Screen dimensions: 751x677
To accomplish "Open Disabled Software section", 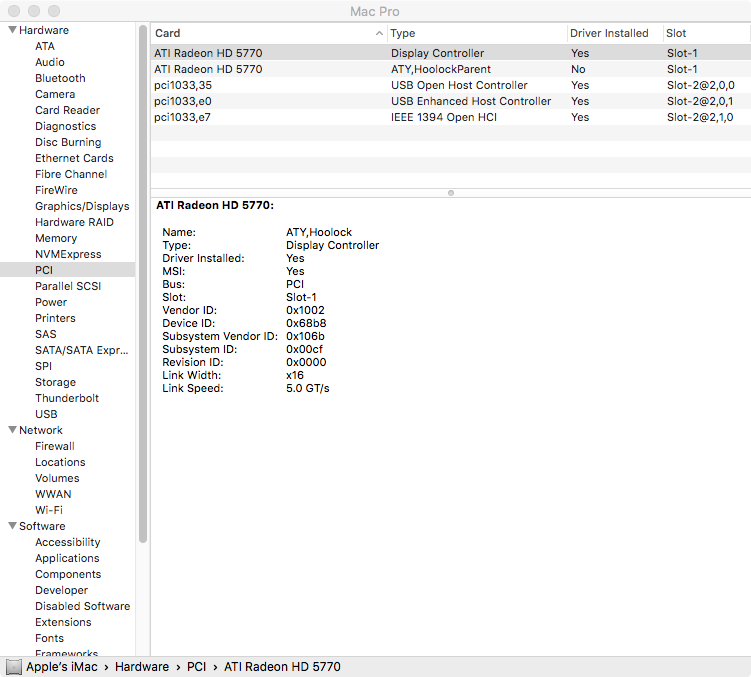I will click(x=83, y=606).
